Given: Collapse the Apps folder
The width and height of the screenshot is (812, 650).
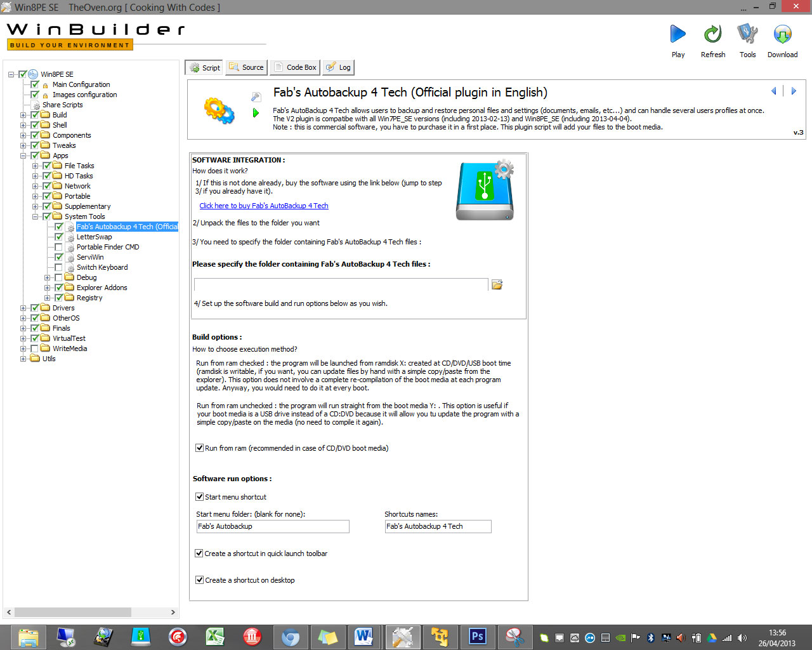Looking at the screenshot, I should point(23,156).
